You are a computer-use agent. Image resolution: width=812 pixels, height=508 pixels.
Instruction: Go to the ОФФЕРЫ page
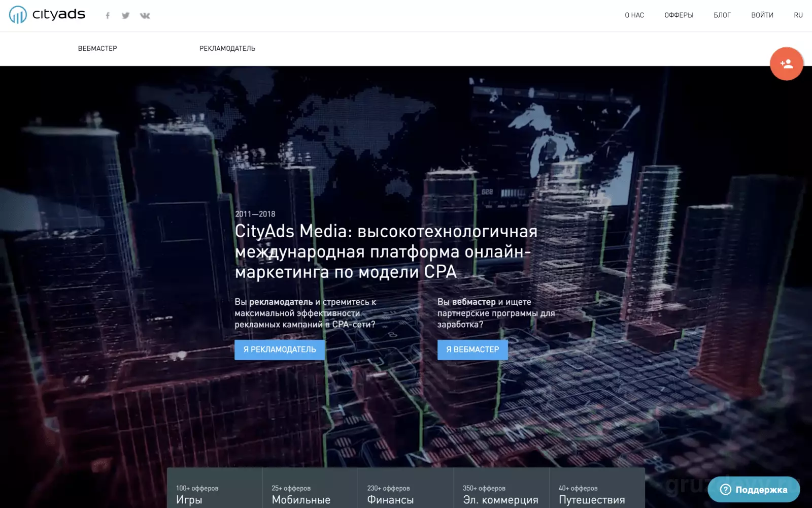[679, 15]
